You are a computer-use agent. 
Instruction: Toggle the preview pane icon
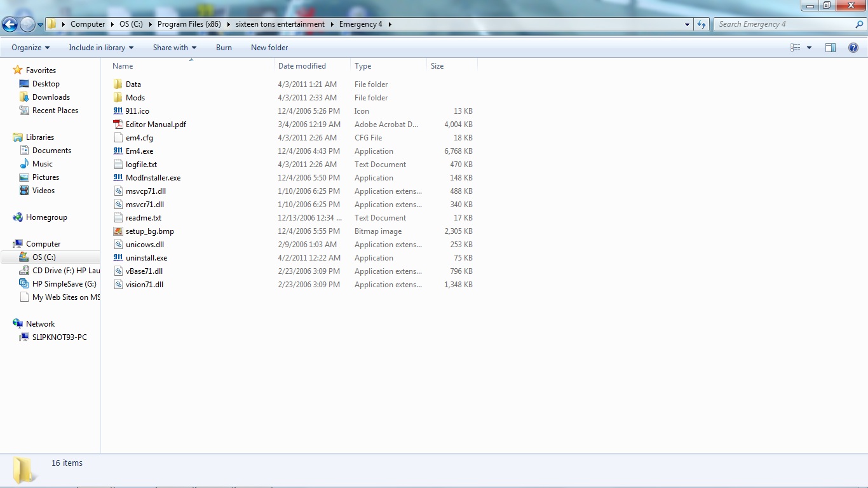pos(831,48)
